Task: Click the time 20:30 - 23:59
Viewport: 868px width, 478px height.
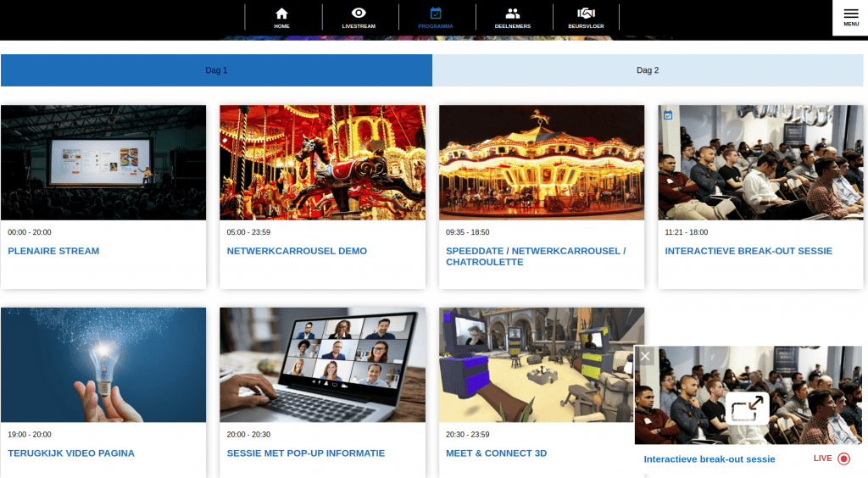Action: pyautogui.click(x=468, y=435)
